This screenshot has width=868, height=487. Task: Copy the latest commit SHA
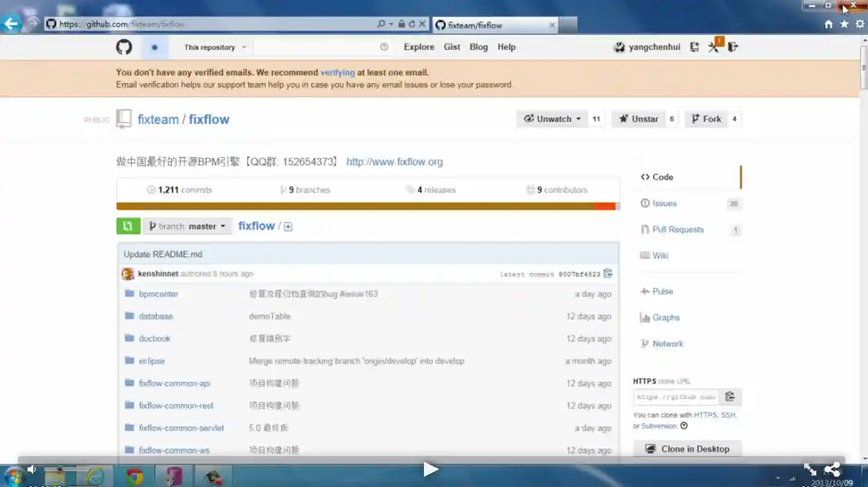[608, 273]
